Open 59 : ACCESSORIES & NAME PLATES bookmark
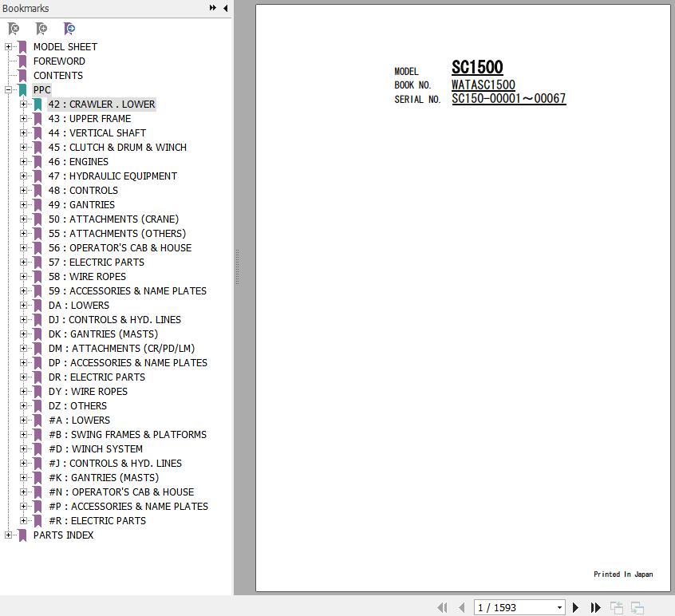 [128, 290]
